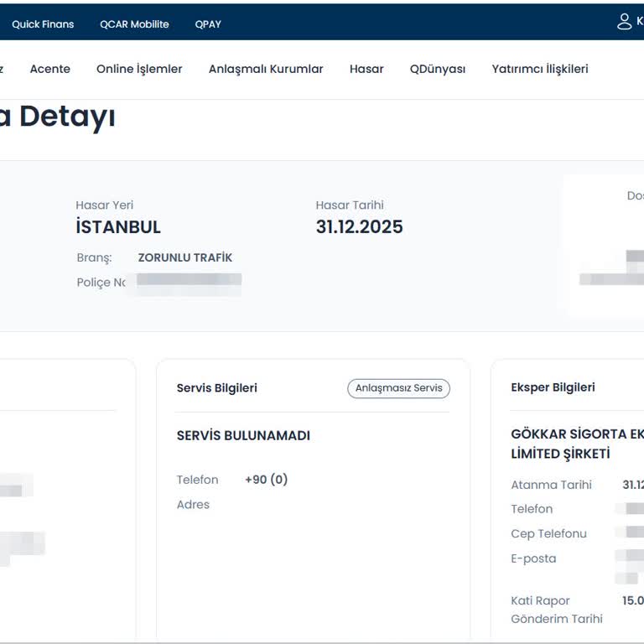Go to the QPAY link
644x644 pixels.
[x=208, y=24]
